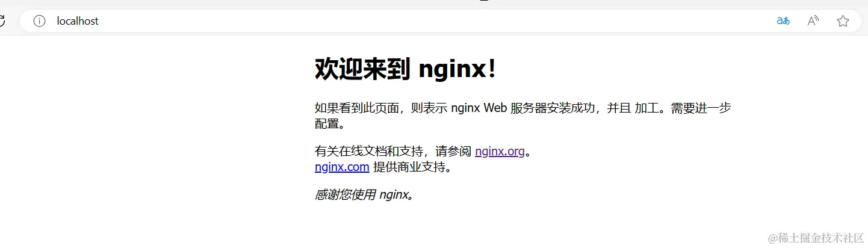Start read aloud for this page
Image resolution: width=868 pixels, height=248 pixels.
813,21
